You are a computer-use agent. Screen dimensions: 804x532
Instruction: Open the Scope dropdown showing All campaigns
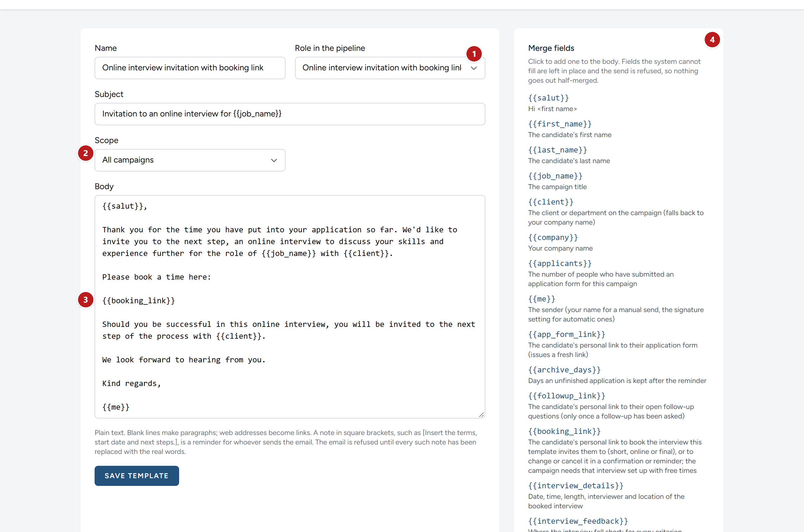coord(190,160)
